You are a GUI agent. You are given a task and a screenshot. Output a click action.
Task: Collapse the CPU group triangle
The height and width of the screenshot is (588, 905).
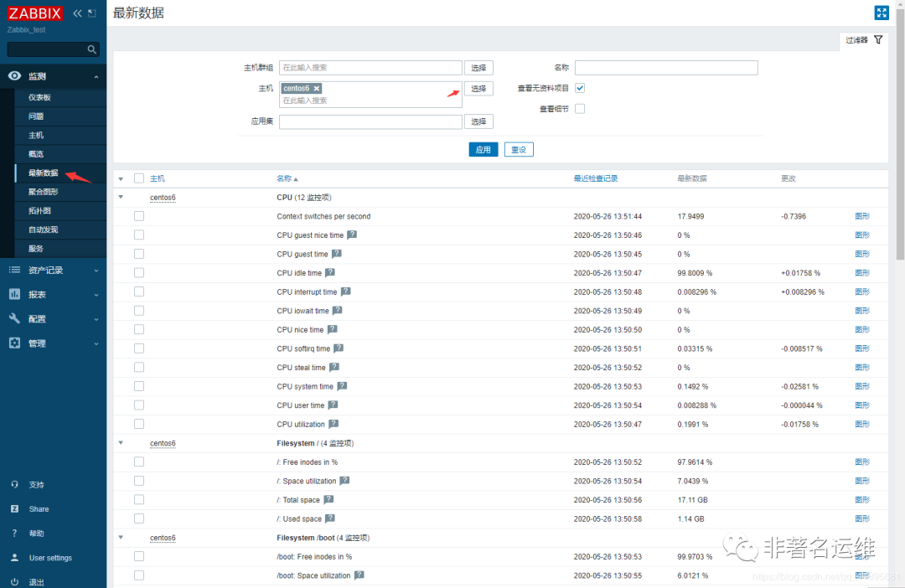[x=121, y=198]
